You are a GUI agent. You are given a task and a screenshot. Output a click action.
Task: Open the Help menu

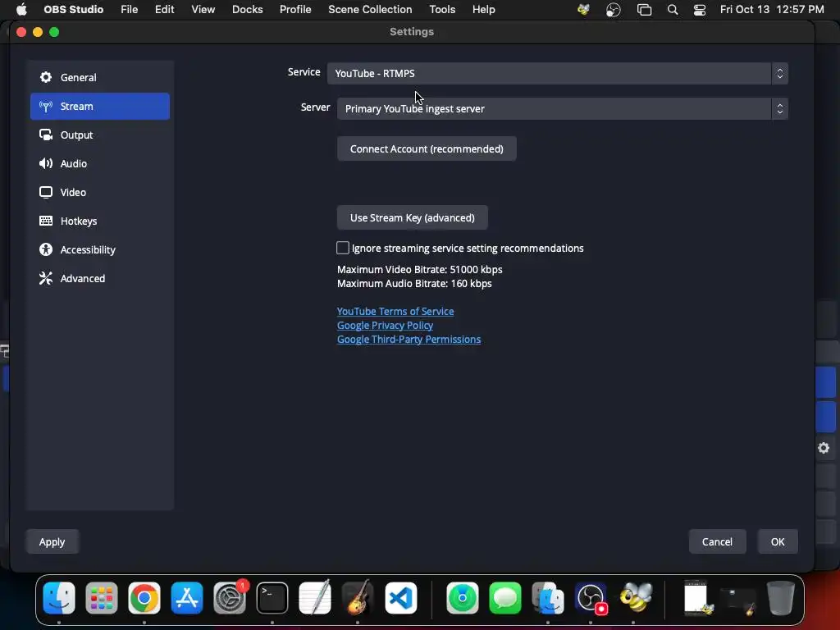pyautogui.click(x=484, y=10)
